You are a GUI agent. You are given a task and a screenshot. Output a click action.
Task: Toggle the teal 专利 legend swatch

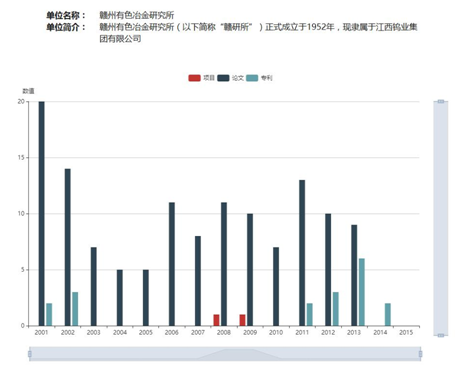click(252, 78)
